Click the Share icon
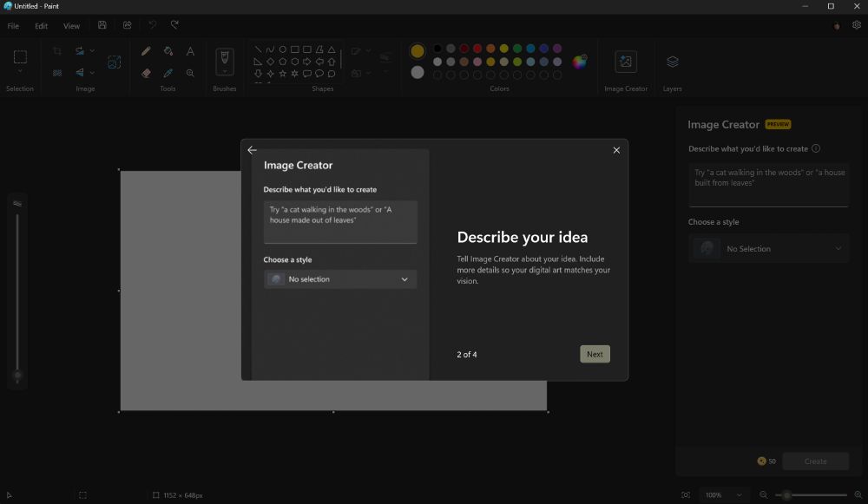868x504 pixels. (127, 25)
